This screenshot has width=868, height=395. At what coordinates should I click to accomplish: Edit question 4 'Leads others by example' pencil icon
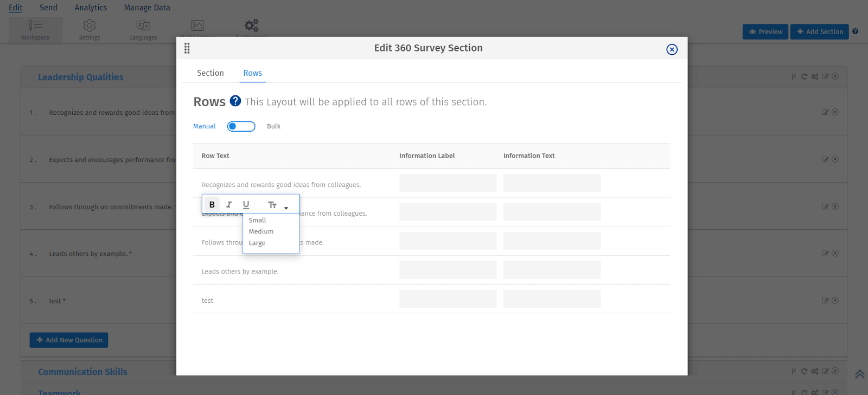(x=825, y=253)
